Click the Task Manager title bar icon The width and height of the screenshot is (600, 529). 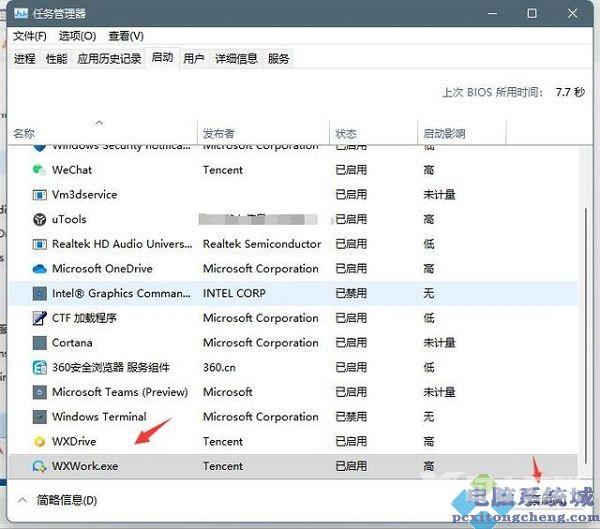(x=21, y=14)
